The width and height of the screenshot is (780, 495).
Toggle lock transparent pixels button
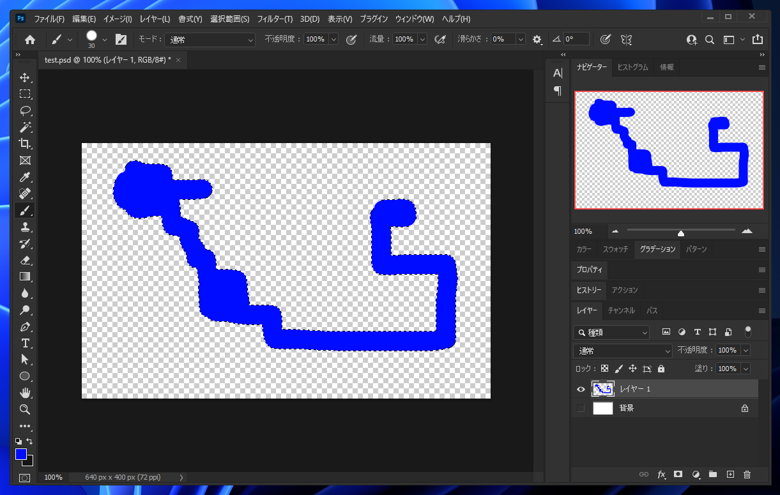tap(605, 369)
